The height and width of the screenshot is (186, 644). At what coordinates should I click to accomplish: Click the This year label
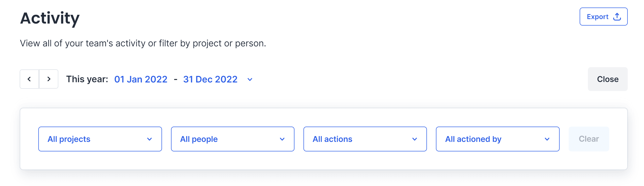click(x=87, y=79)
